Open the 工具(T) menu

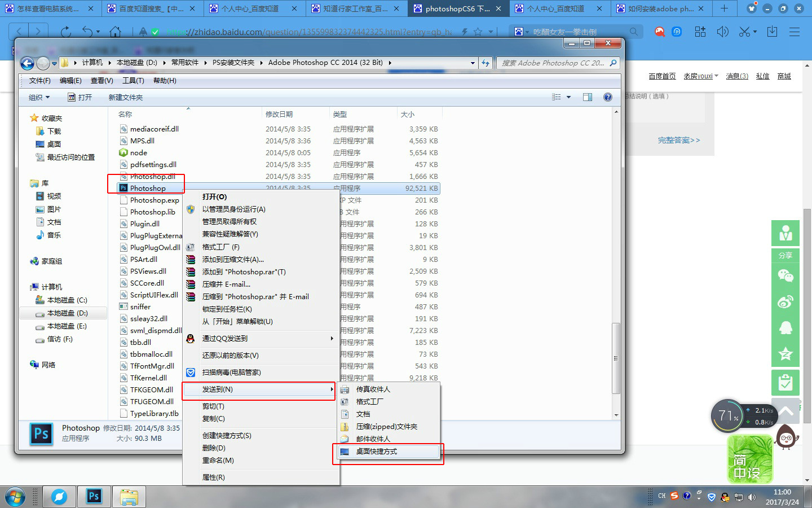tap(133, 81)
